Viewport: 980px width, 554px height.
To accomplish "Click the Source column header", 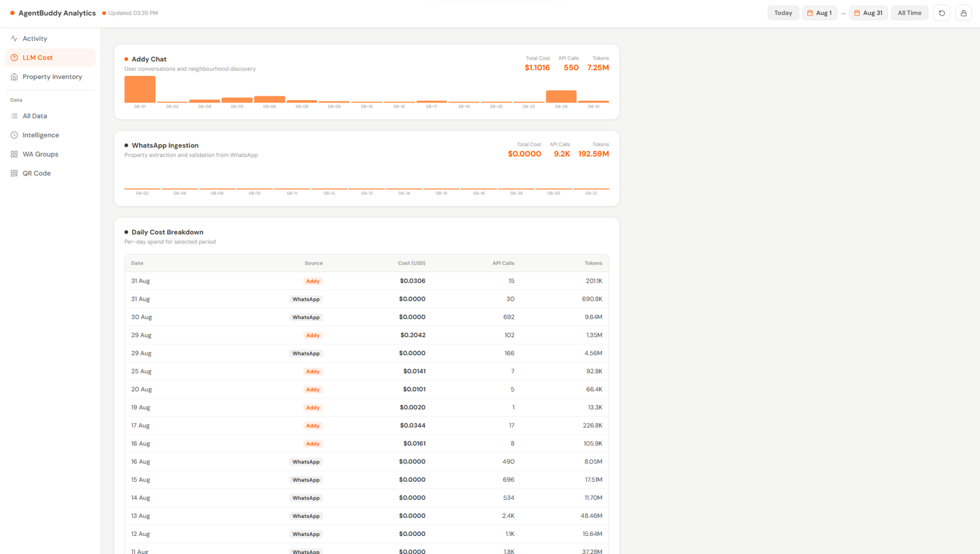I will pyautogui.click(x=314, y=263).
